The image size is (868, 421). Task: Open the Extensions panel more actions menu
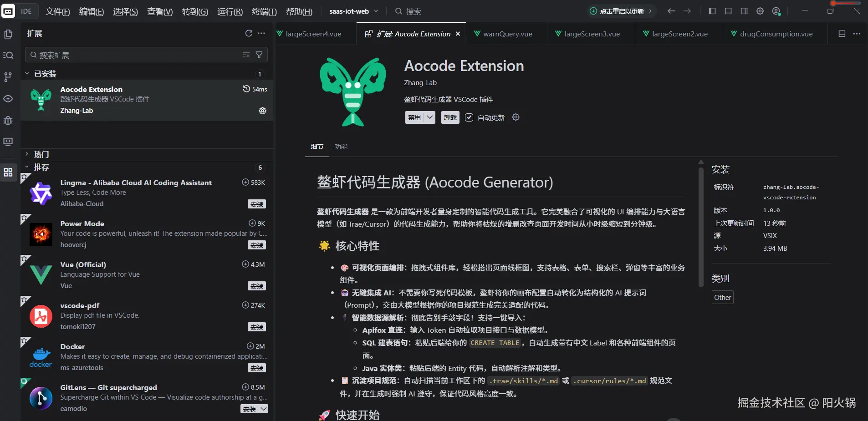261,33
